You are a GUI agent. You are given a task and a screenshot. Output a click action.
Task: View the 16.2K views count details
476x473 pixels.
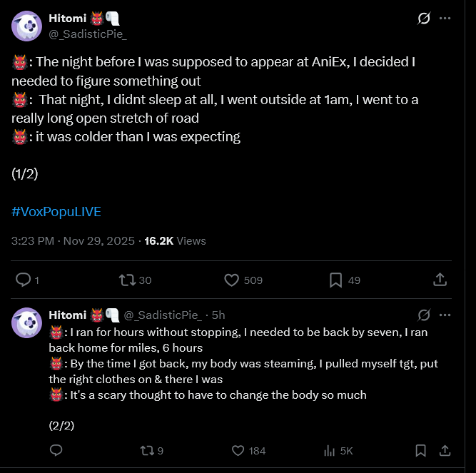175,241
